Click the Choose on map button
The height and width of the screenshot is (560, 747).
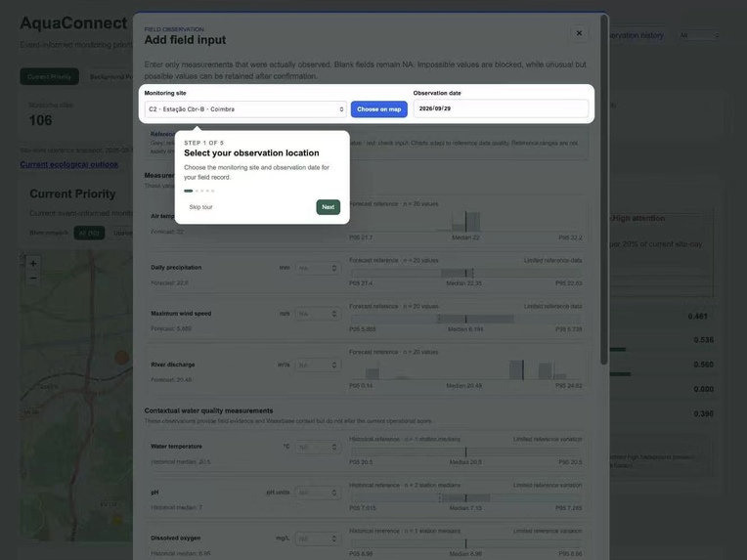(378, 109)
